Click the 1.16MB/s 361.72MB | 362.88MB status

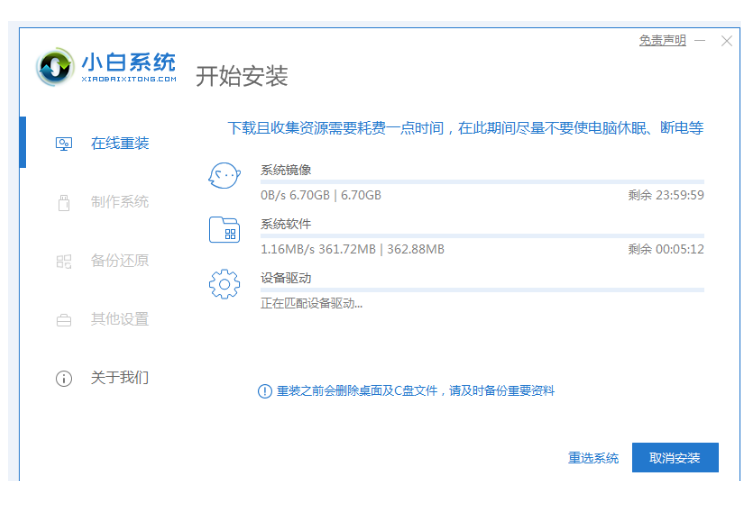coord(352,249)
